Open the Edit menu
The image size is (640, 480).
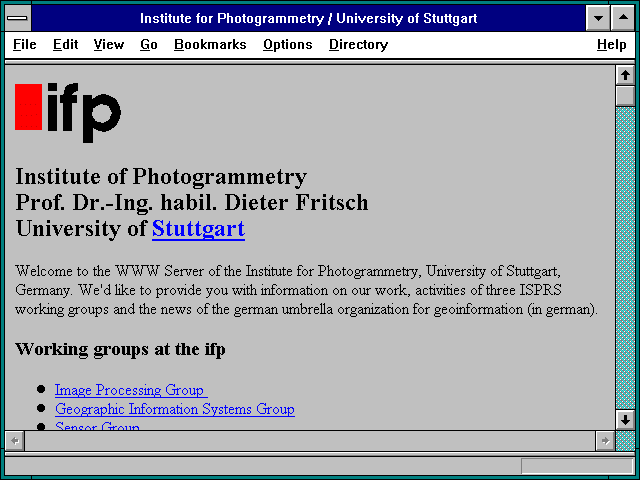(x=65, y=44)
